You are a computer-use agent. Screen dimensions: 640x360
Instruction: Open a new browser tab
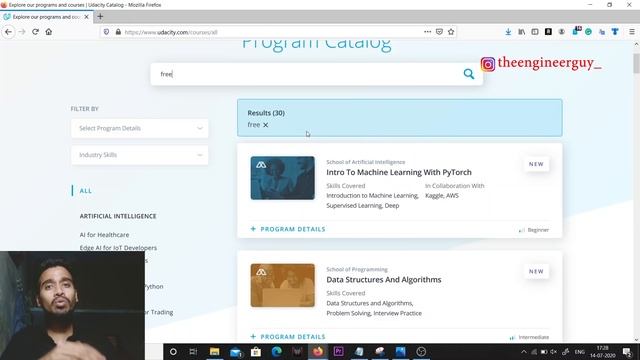[x=100, y=17]
